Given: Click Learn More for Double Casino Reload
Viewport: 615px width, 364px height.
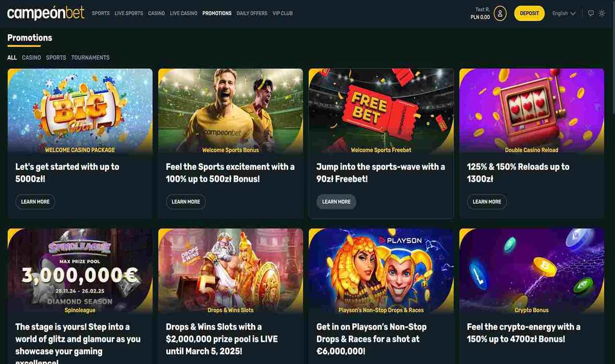Looking at the screenshot, I should click(487, 202).
